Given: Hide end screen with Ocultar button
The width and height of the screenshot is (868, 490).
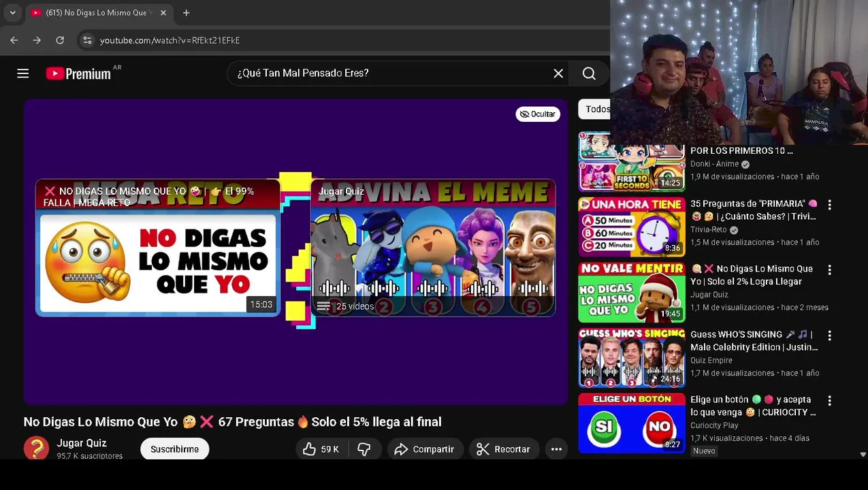Looking at the screenshot, I should [538, 114].
